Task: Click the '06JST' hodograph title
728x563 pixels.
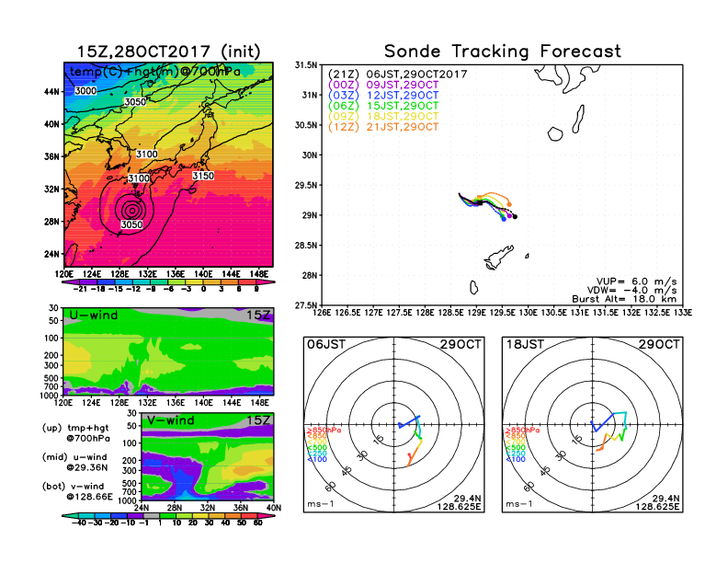Action: (x=326, y=345)
